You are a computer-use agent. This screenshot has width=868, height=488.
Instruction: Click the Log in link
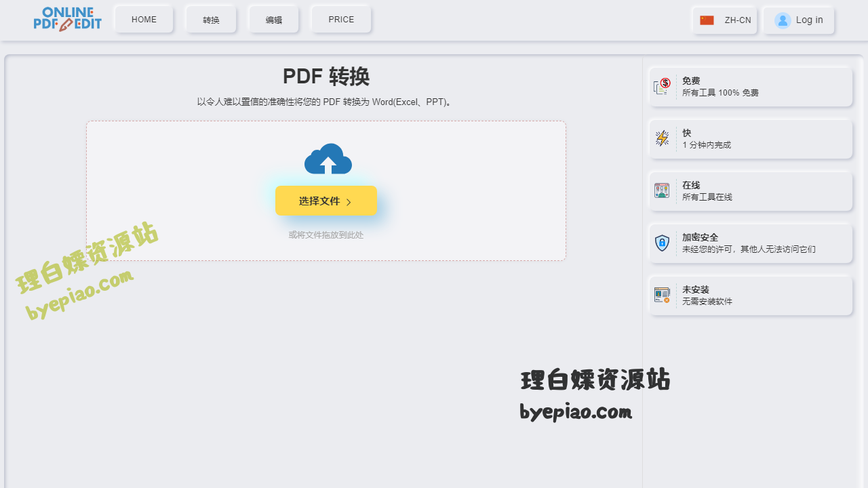[x=809, y=20]
